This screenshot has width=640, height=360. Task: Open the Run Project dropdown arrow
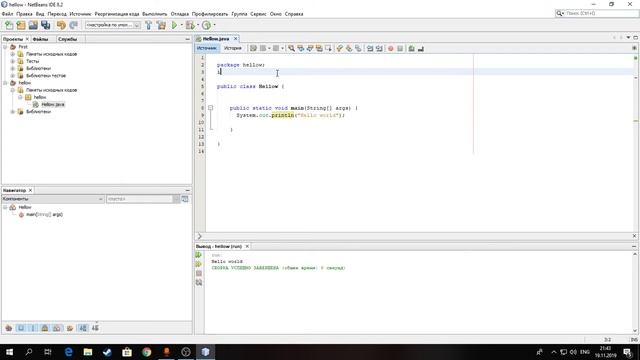click(x=182, y=25)
